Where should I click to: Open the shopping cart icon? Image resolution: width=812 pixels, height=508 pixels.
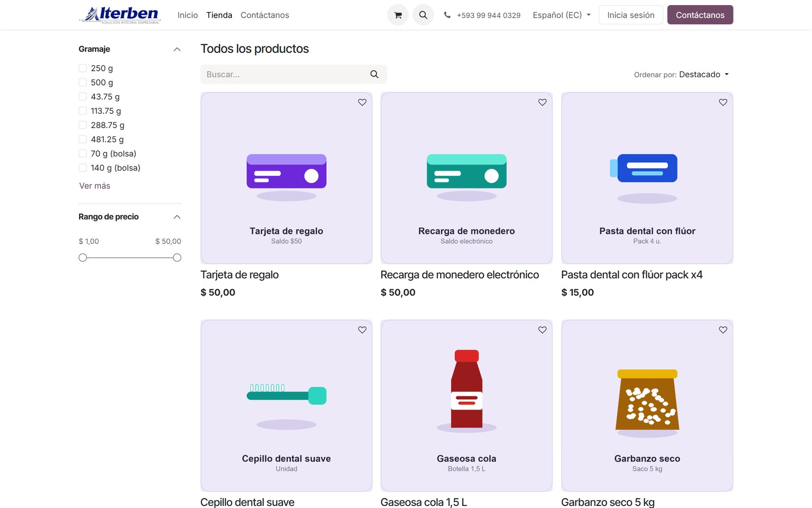click(x=398, y=15)
